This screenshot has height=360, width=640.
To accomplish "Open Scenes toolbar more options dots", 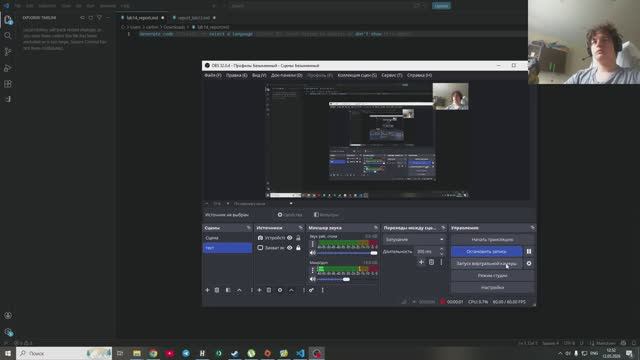I will click(x=251, y=290).
